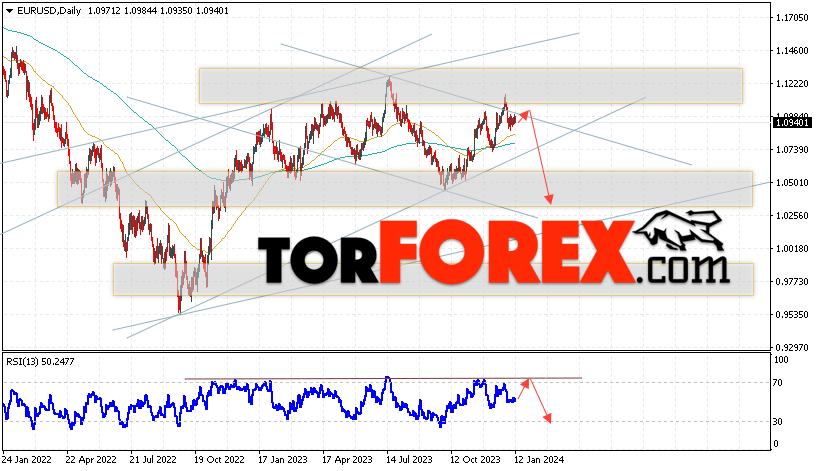Select the 12 Jan 2024 date label
816x471 pixels.
click(x=539, y=460)
